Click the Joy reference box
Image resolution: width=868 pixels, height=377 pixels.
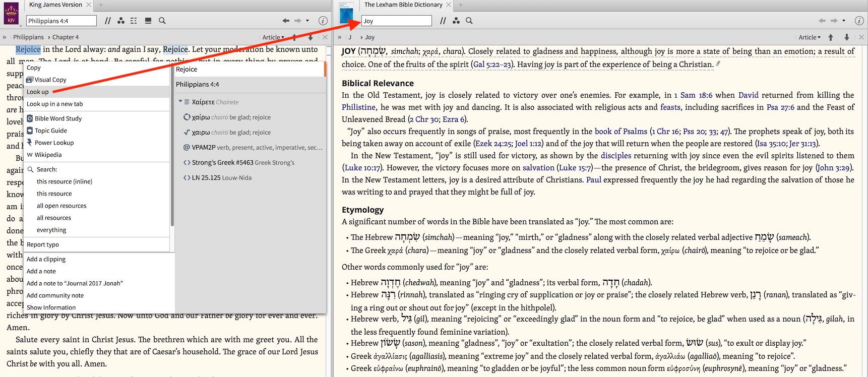click(x=396, y=21)
